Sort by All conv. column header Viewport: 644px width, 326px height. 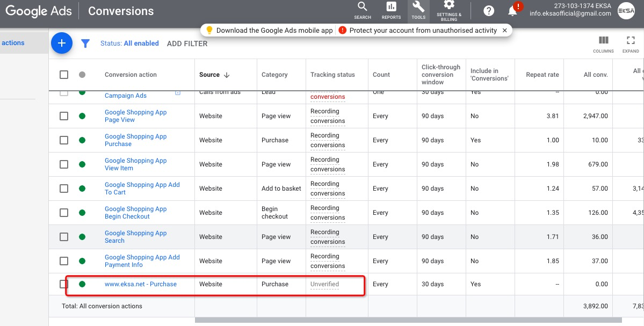point(596,75)
